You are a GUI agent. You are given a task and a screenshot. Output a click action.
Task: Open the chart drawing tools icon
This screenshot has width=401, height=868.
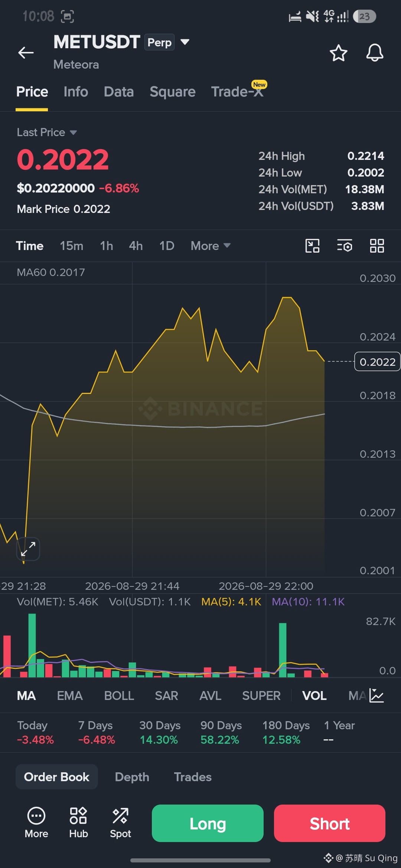(x=312, y=246)
